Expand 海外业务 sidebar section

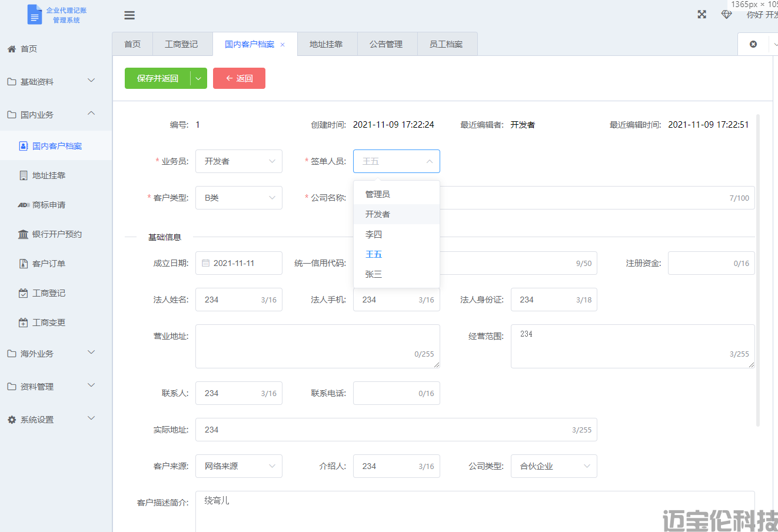pyautogui.click(x=91, y=353)
